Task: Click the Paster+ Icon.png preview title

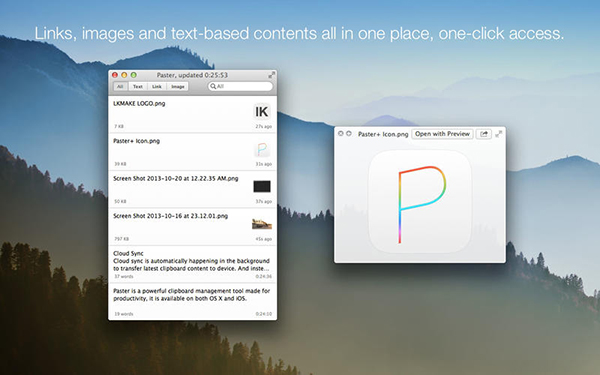Action: [x=383, y=134]
